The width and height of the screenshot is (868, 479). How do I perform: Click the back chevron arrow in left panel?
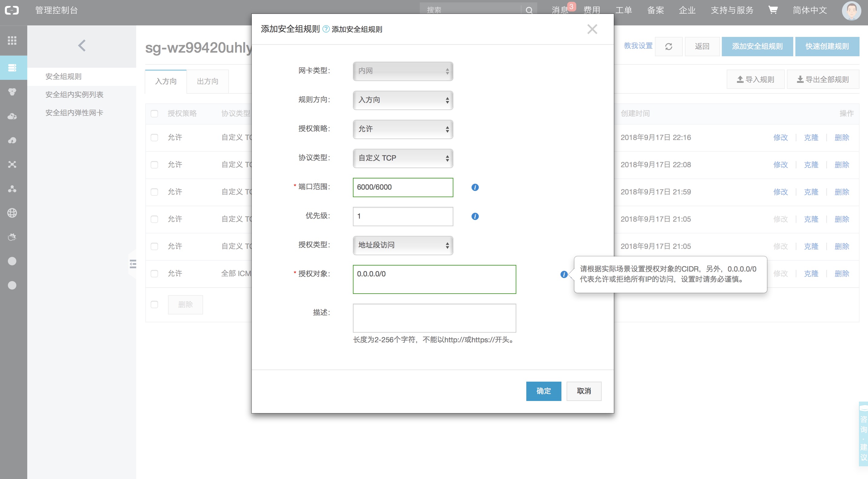(82, 45)
